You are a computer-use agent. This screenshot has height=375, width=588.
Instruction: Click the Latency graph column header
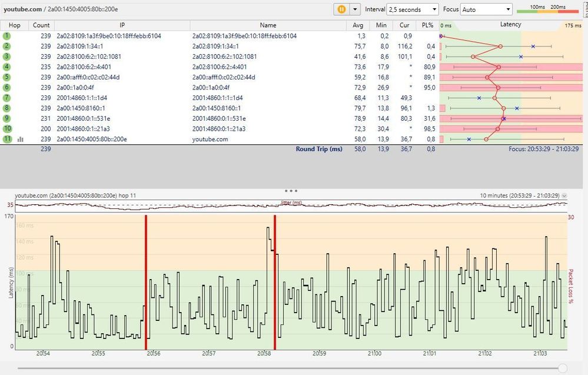pyautogui.click(x=510, y=24)
